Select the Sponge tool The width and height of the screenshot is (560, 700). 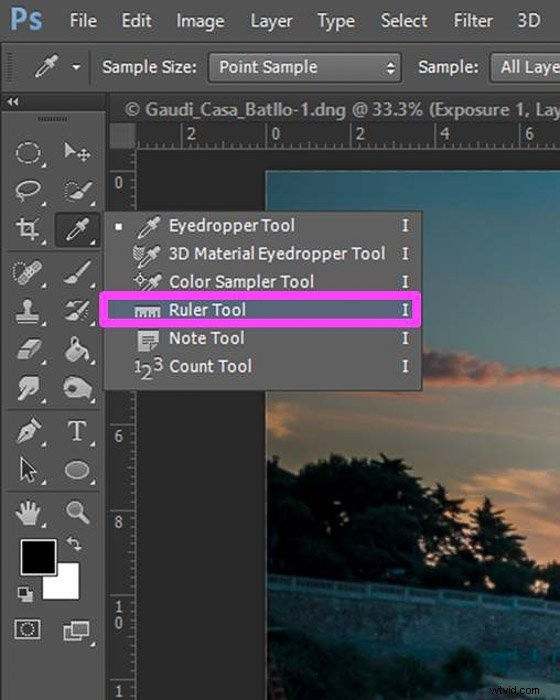click(x=78, y=388)
